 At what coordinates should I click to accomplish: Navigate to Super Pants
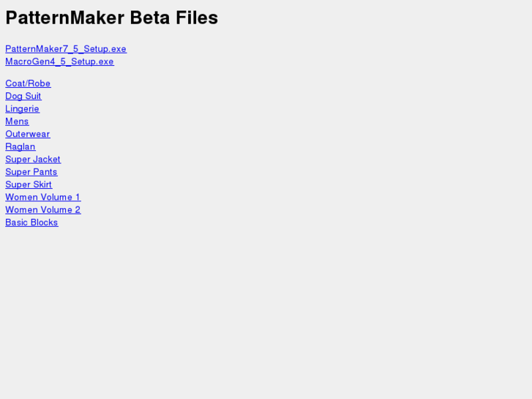coord(31,172)
